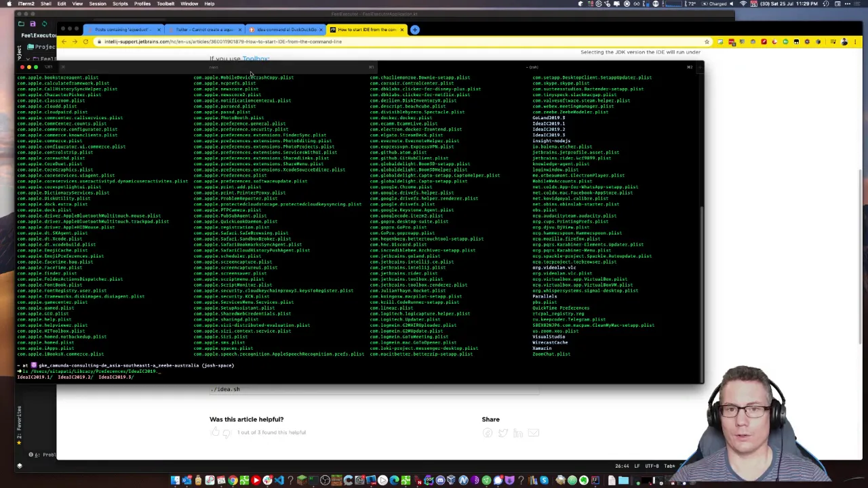
Task: Reload the JetBrains support page
Action: tap(85, 42)
